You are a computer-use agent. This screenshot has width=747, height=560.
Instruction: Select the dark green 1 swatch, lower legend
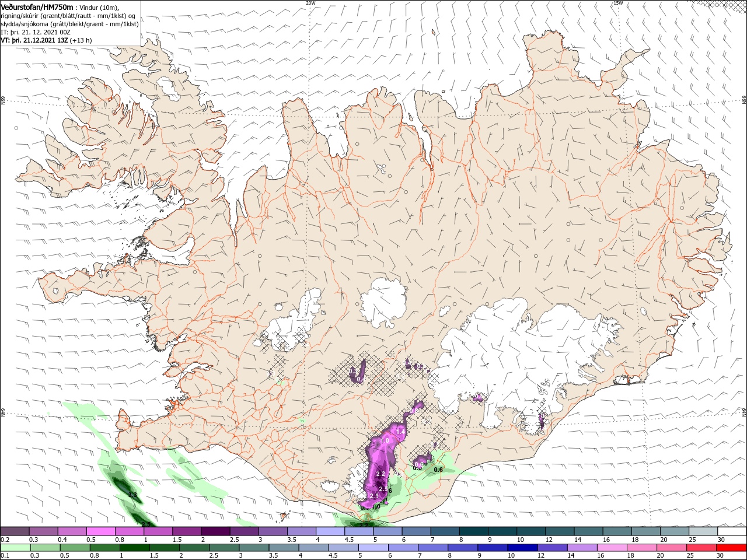(x=134, y=547)
